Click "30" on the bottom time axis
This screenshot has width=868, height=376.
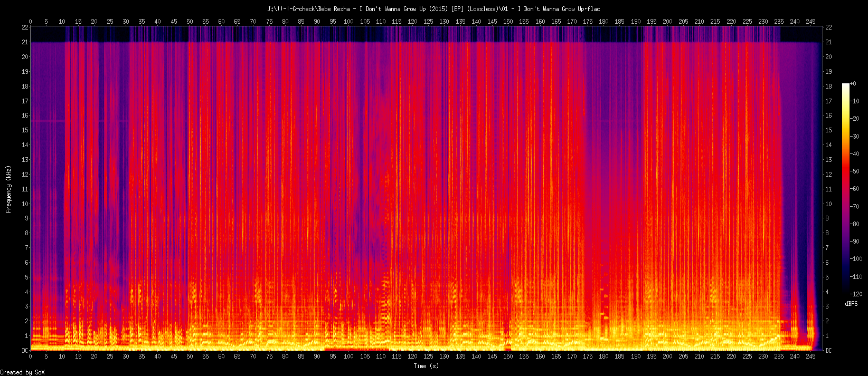tap(126, 356)
